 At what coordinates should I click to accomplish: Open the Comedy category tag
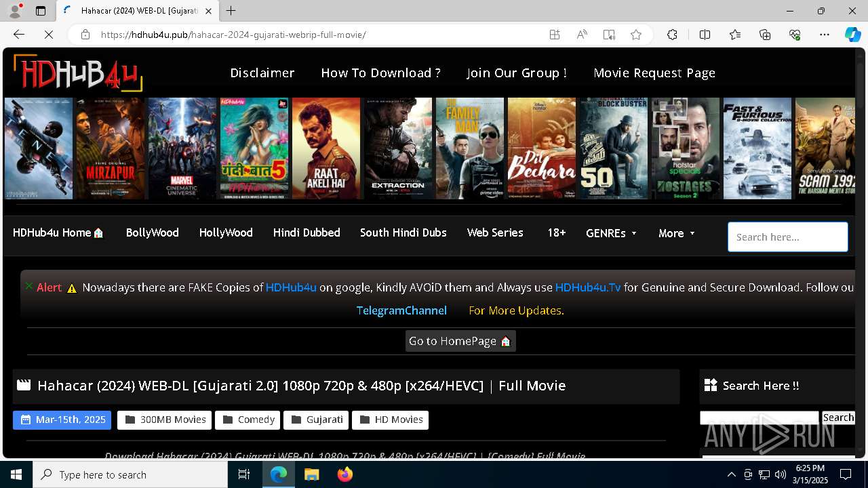(x=248, y=420)
